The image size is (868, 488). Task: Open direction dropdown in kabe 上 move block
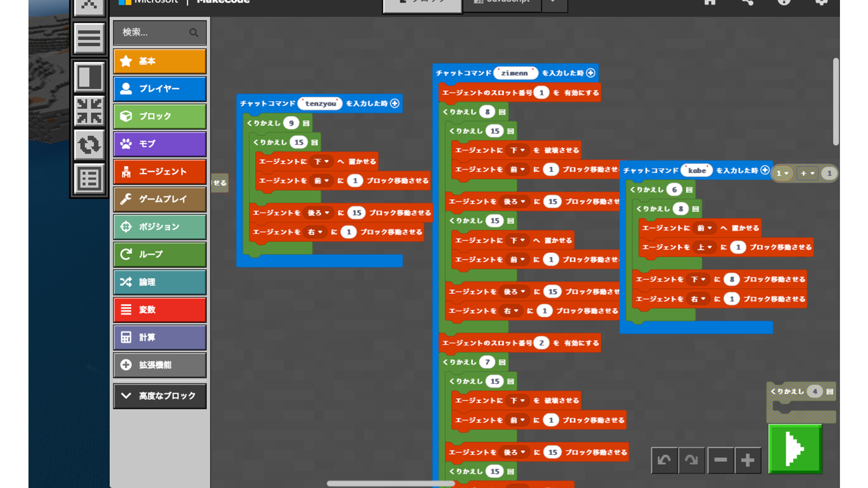704,247
